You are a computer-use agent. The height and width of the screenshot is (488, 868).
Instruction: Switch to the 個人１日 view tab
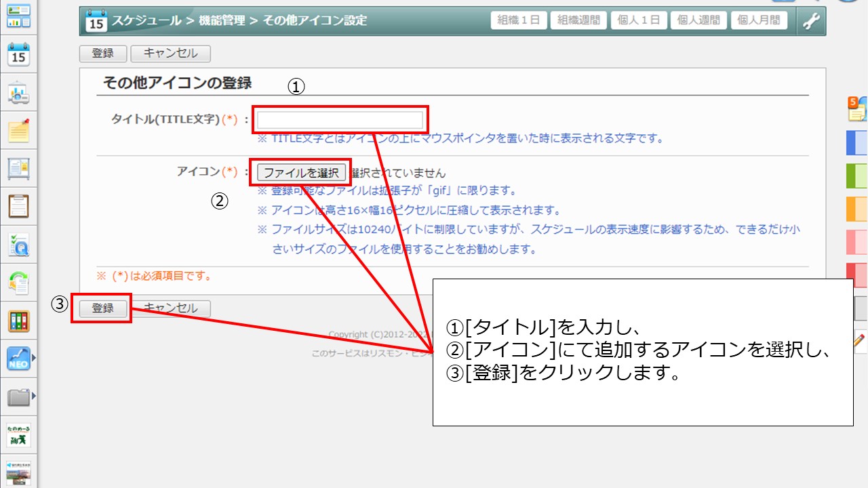[638, 20]
